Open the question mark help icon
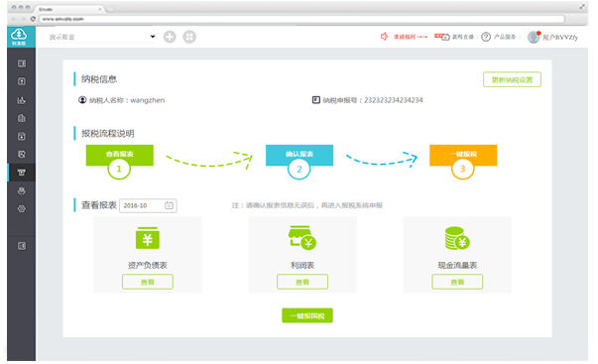 486,37
